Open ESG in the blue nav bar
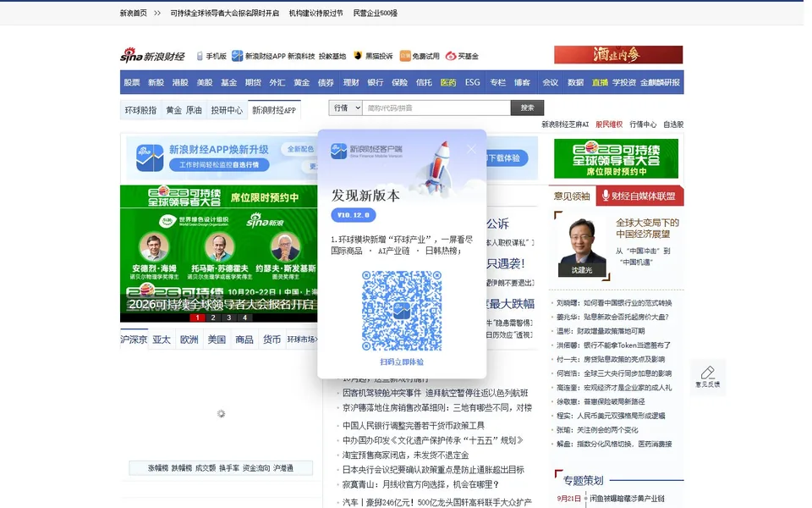This screenshot has height=508, width=812. pos(472,82)
